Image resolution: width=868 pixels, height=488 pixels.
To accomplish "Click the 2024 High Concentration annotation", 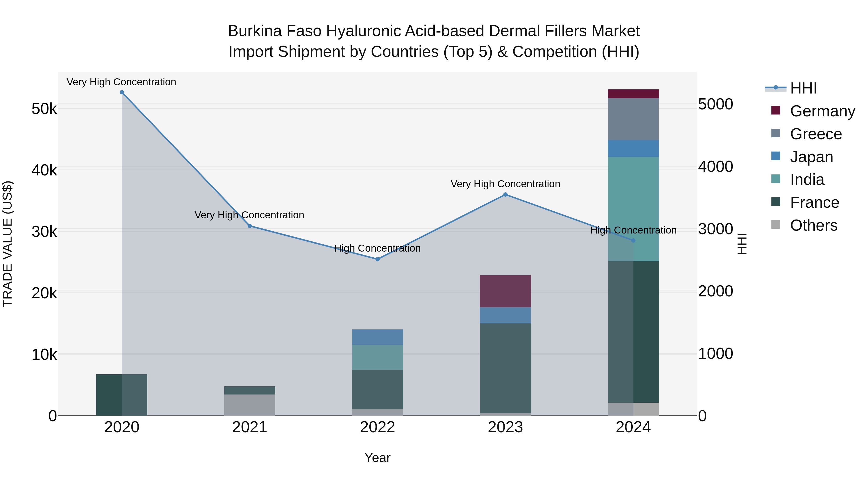I will 633,230.
